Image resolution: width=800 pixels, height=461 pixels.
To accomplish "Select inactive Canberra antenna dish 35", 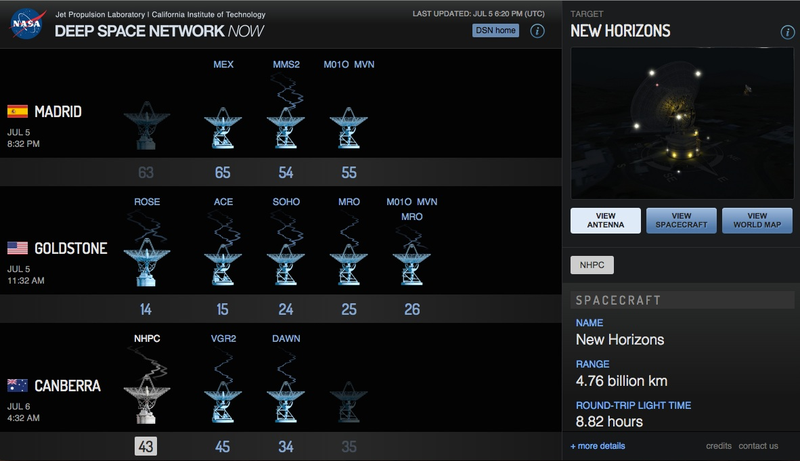I will [348, 401].
